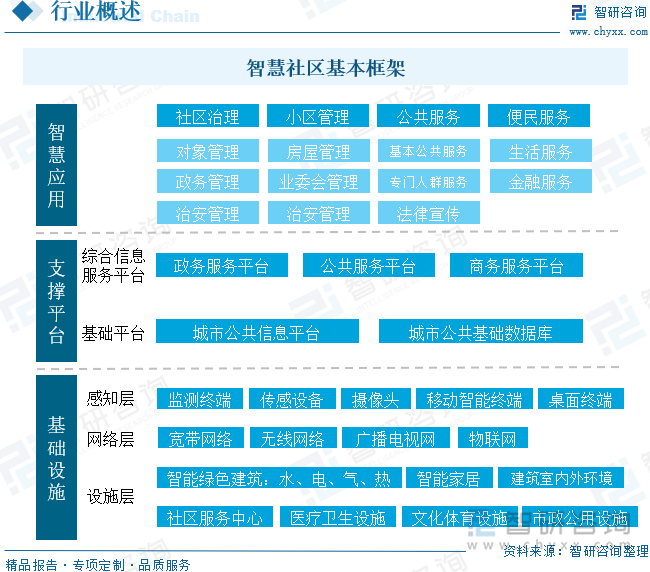Viewport: 650px width, 572px height.
Task: Click the 行业概述 heading
Action: pos(96,11)
